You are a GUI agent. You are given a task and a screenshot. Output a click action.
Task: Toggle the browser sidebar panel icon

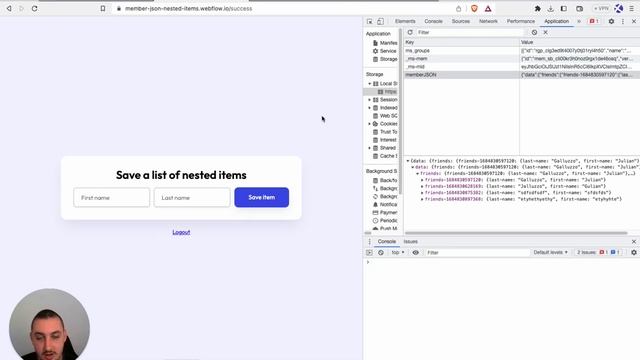564,8
